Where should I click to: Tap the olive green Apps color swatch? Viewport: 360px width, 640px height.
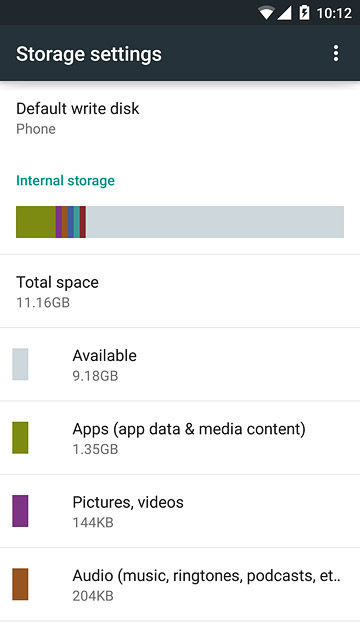click(20, 438)
